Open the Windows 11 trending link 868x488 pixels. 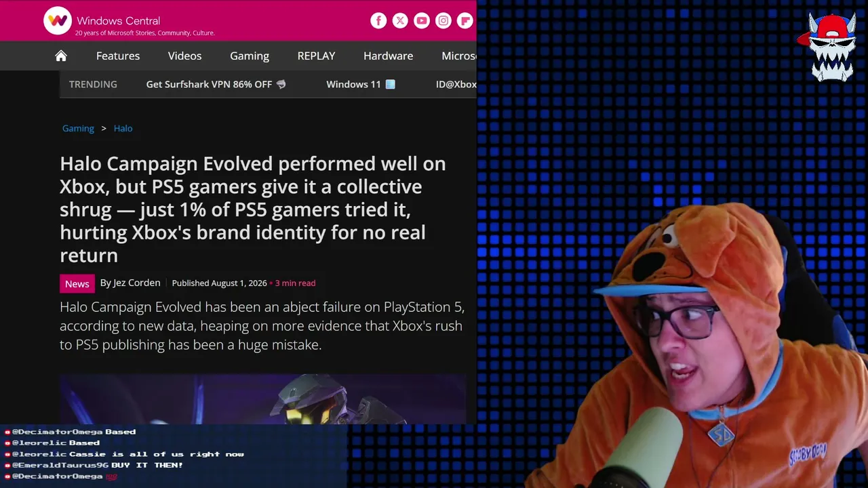pos(361,84)
